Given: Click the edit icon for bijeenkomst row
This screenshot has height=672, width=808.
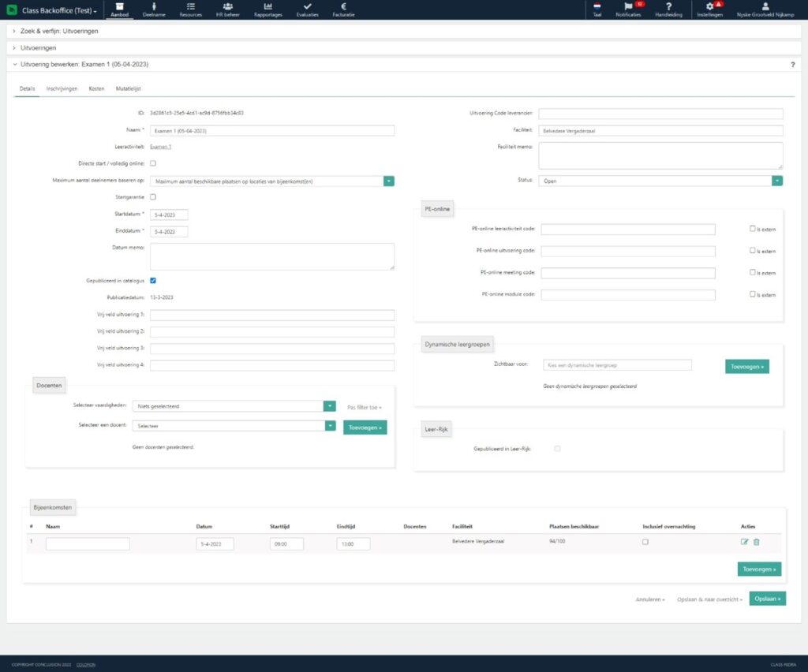Looking at the screenshot, I should pos(744,542).
